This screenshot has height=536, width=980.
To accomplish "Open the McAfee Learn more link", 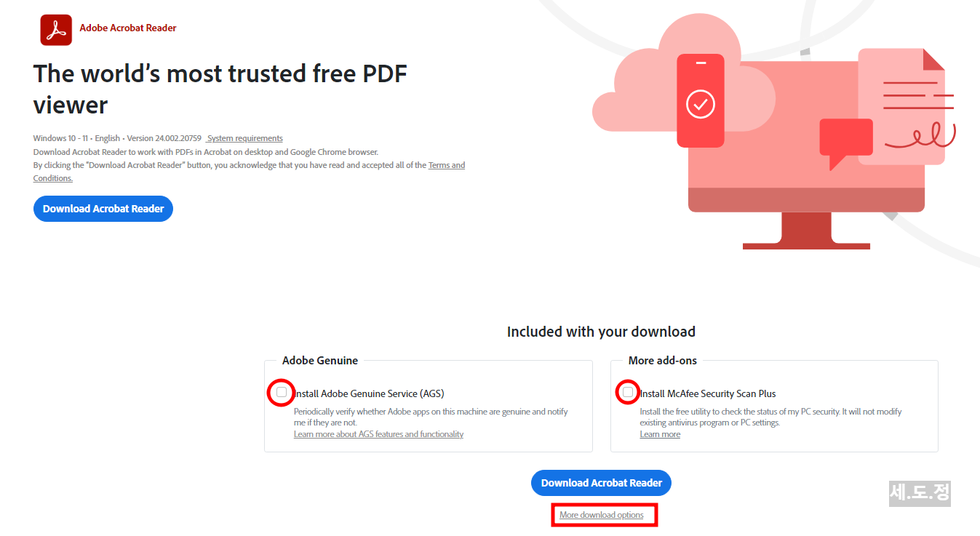I will 660,434.
